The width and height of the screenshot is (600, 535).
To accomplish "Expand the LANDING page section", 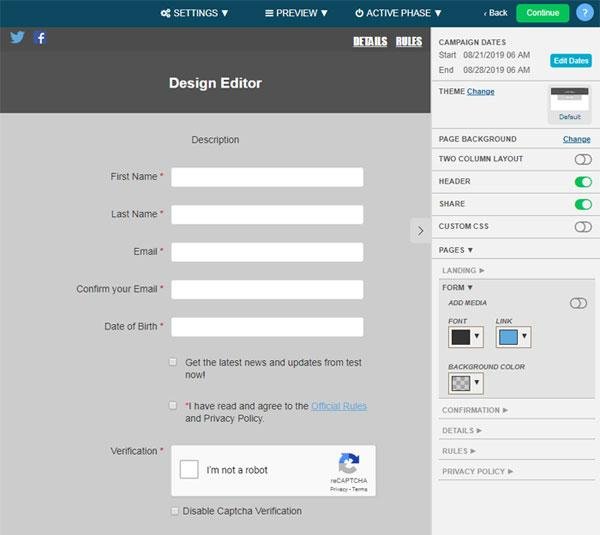I will point(463,271).
